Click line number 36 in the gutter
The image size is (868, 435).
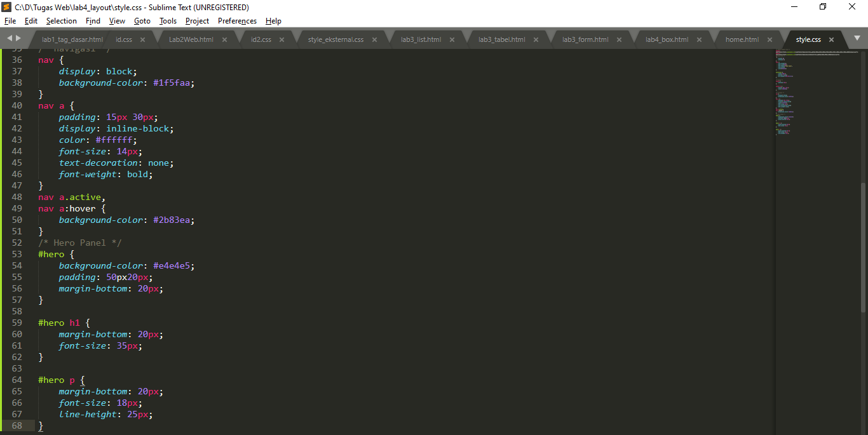click(17, 60)
